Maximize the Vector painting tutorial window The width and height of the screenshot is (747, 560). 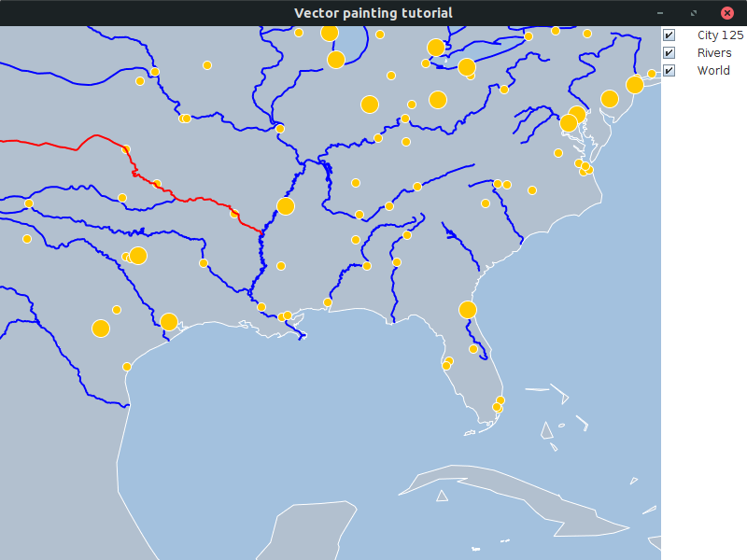pyautogui.click(x=693, y=13)
